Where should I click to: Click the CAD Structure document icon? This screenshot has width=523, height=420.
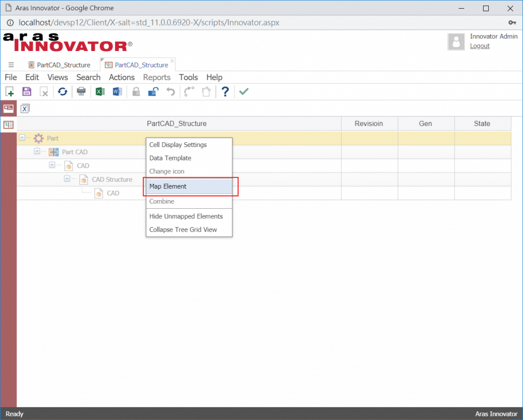pyautogui.click(x=84, y=179)
